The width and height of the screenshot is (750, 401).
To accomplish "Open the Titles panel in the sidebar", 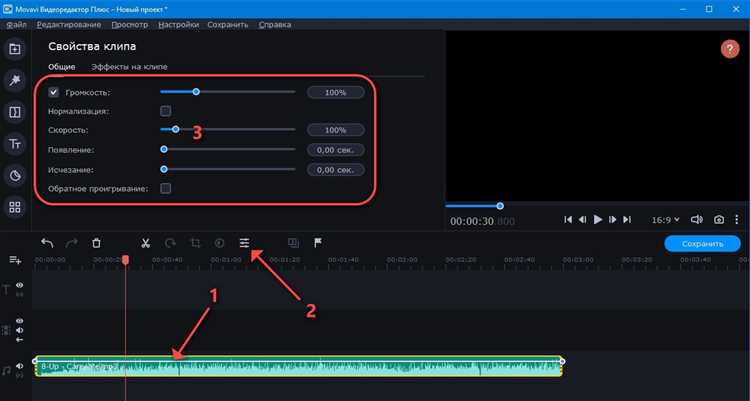I will click(x=15, y=144).
